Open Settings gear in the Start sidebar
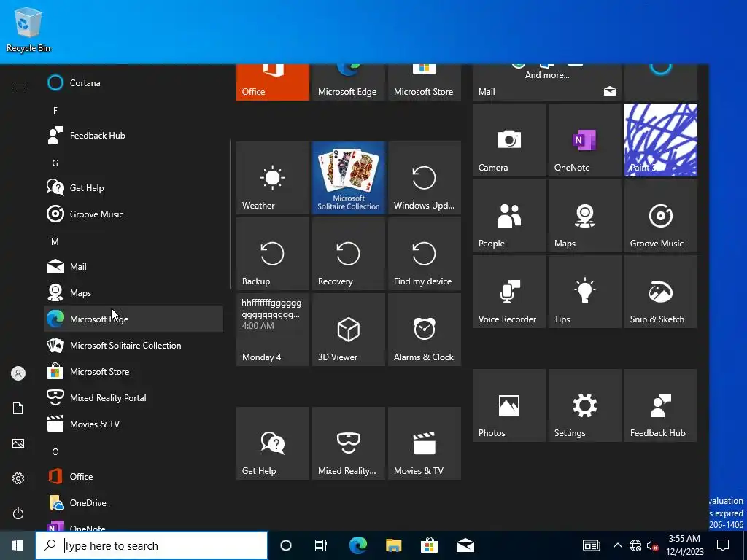 tap(18, 478)
